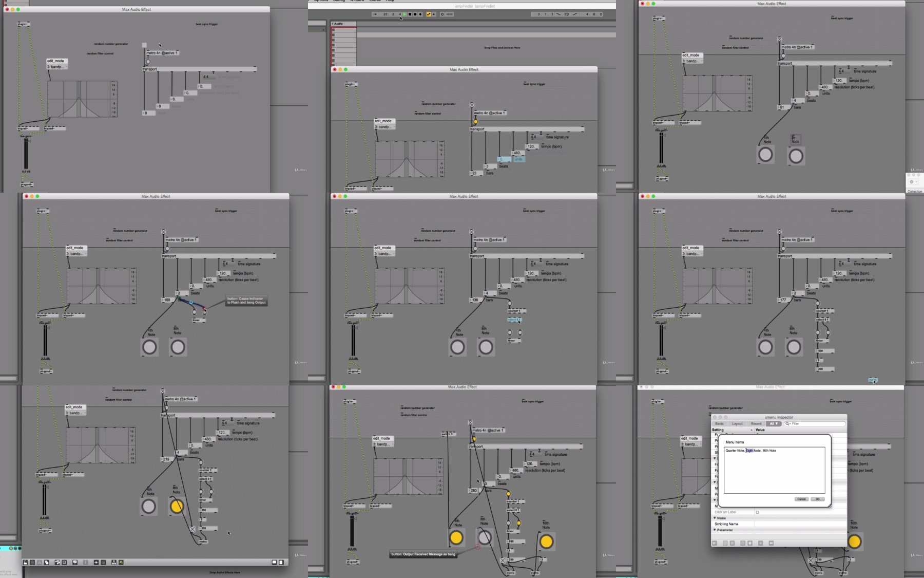924x578 pixels.
Task: Click the boxed X icon in the patcher bottom toolbar
Action: 64,562
